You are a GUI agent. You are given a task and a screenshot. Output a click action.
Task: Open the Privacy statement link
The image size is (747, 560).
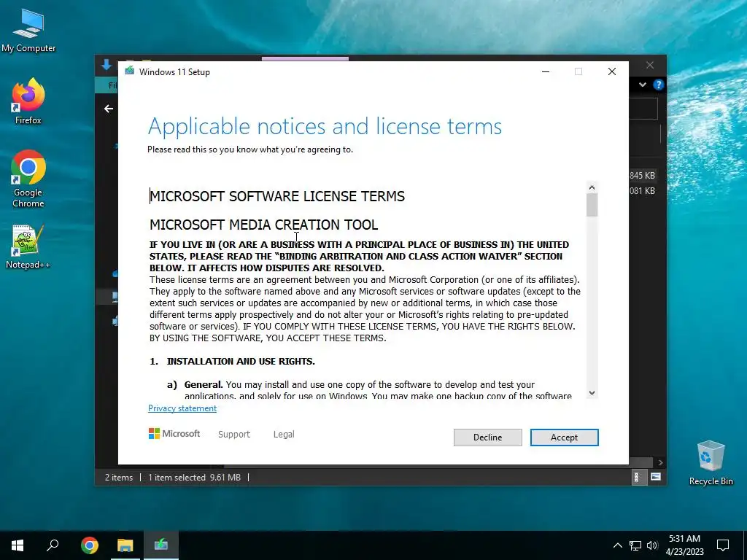(182, 408)
